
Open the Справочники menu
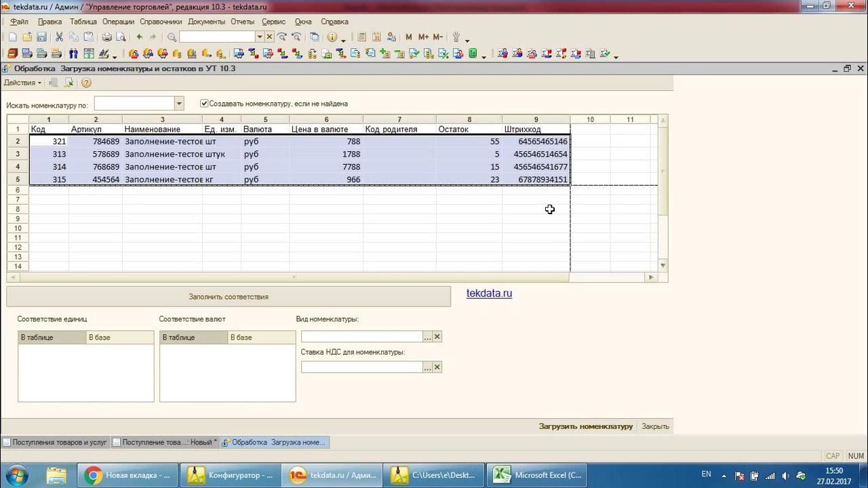(x=161, y=22)
